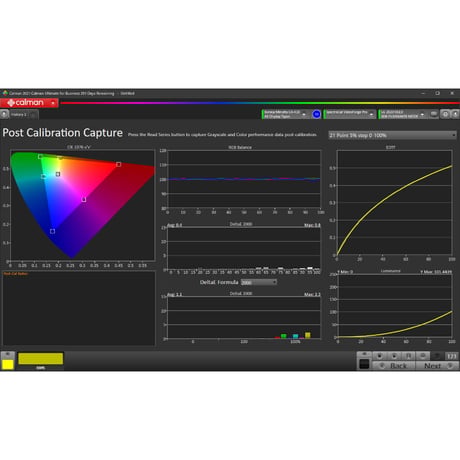Expand the arrow beside the Calman logo

point(53,103)
